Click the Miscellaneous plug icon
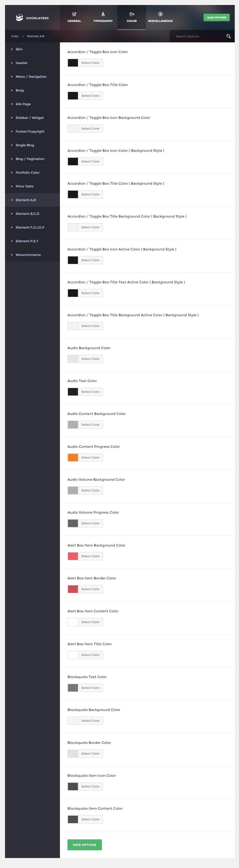The image size is (239, 868). click(x=160, y=14)
